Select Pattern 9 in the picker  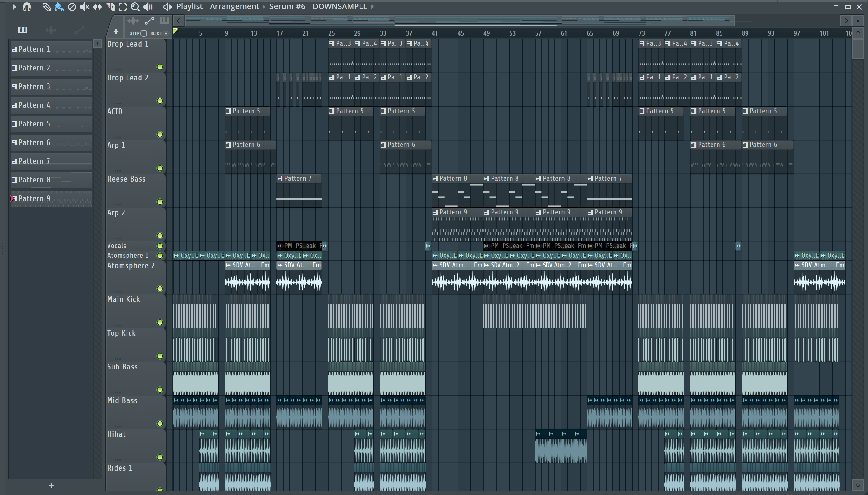[x=51, y=198]
